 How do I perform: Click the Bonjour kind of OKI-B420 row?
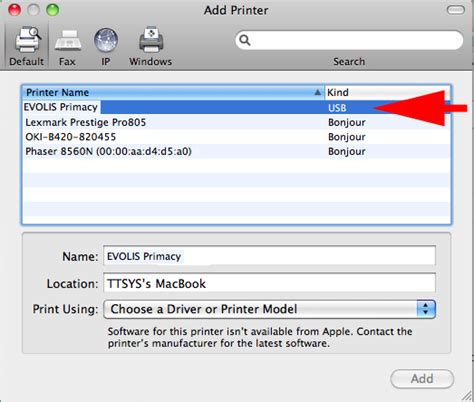(x=347, y=137)
